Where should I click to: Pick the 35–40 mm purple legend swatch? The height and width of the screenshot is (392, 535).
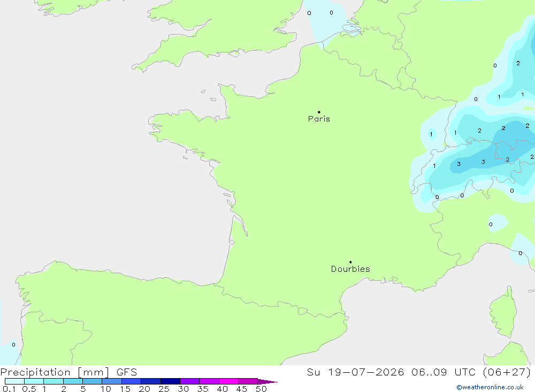coord(209,381)
